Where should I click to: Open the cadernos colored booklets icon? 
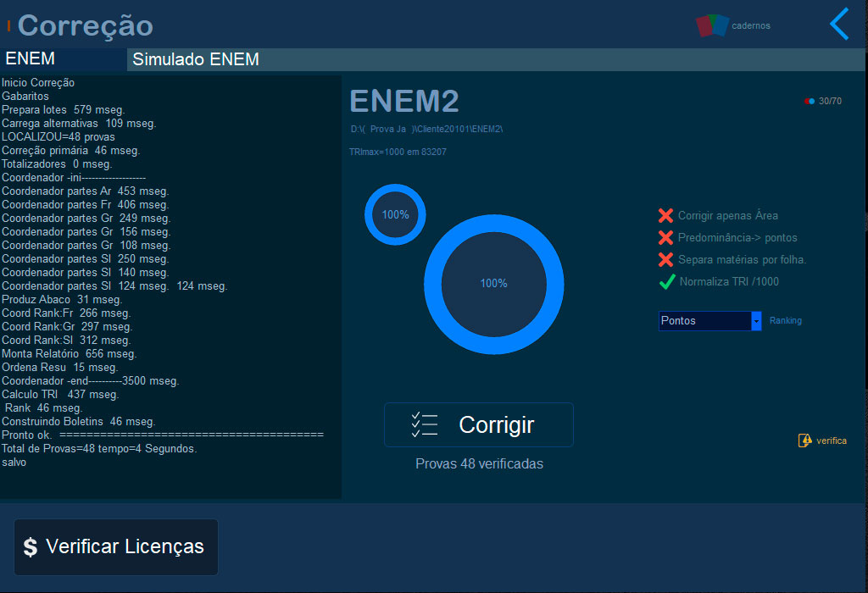(712, 25)
